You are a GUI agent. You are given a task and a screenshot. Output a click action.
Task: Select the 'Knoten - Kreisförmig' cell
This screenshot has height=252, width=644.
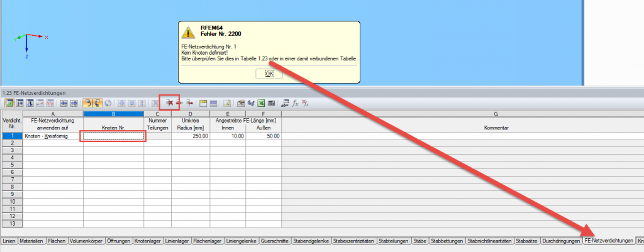(53, 136)
